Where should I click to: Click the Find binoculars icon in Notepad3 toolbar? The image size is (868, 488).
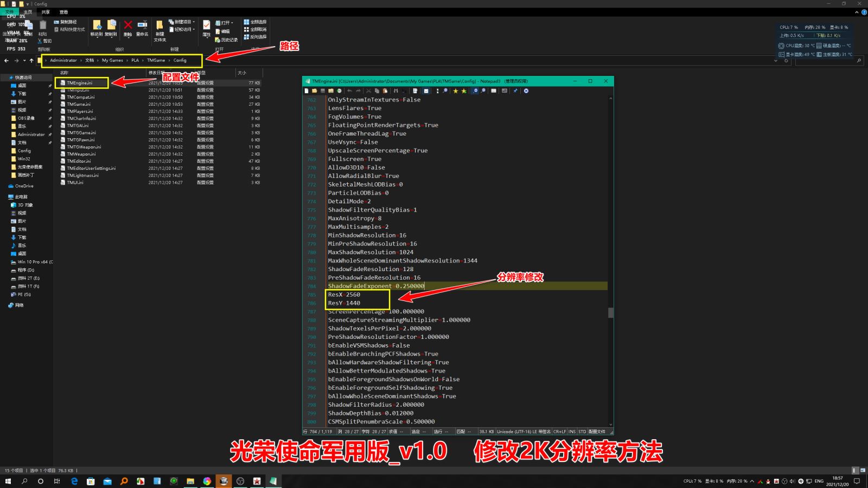396,91
